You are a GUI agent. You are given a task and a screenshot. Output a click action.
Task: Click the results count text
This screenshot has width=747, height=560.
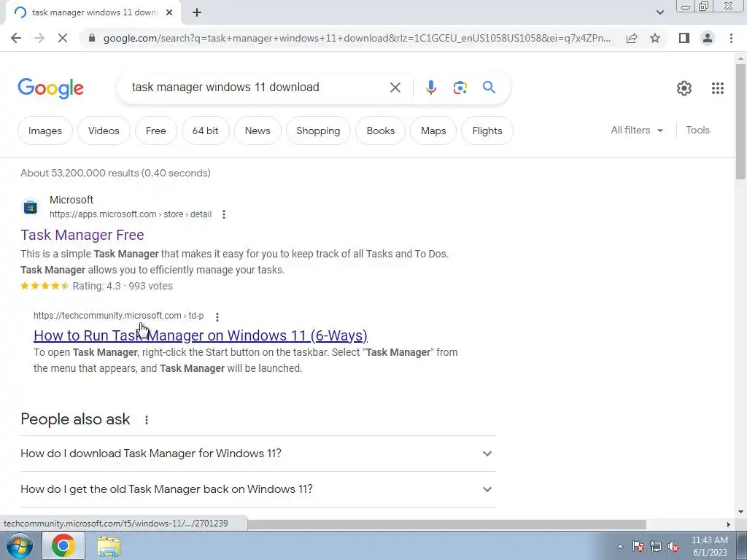[x=115, y=173]
